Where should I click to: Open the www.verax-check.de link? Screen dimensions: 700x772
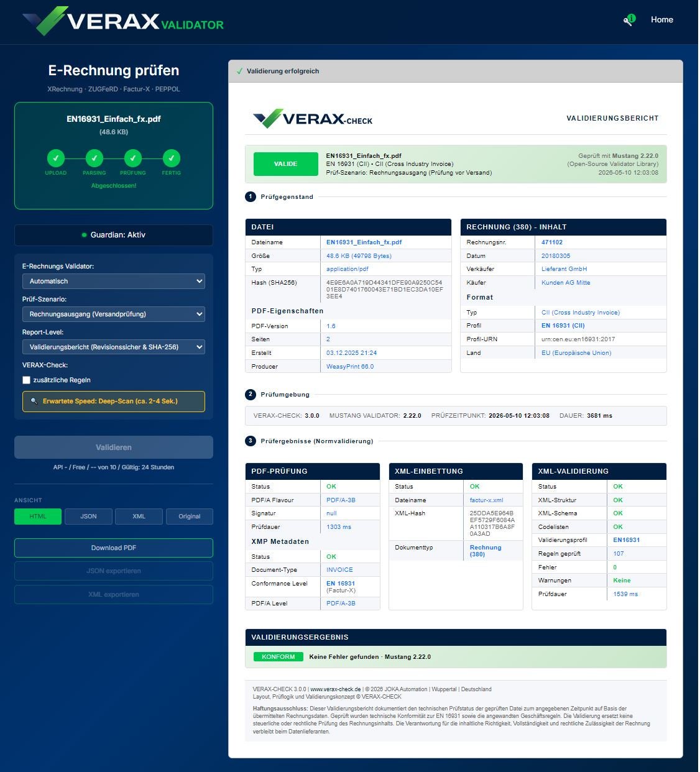(336, 689)
